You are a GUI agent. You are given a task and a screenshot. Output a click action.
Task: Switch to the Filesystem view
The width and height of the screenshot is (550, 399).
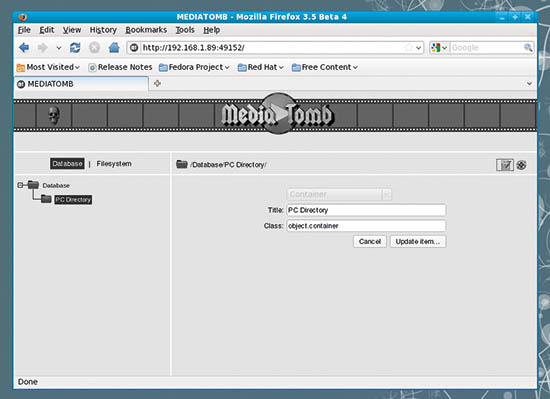tap(114, 164)
